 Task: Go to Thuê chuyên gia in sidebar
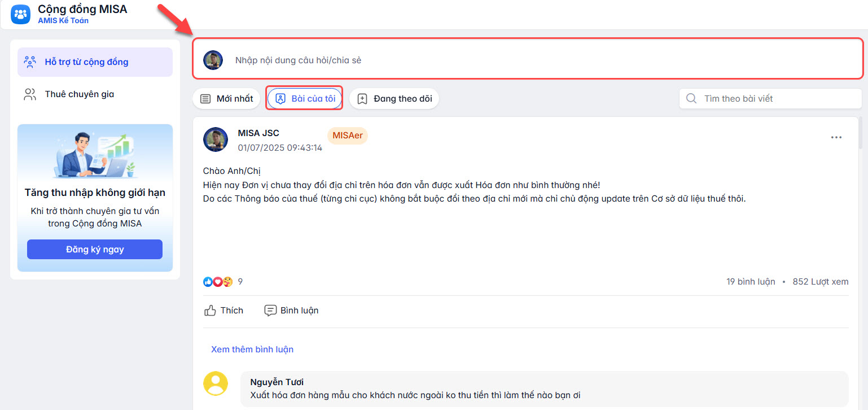[79, 94]
